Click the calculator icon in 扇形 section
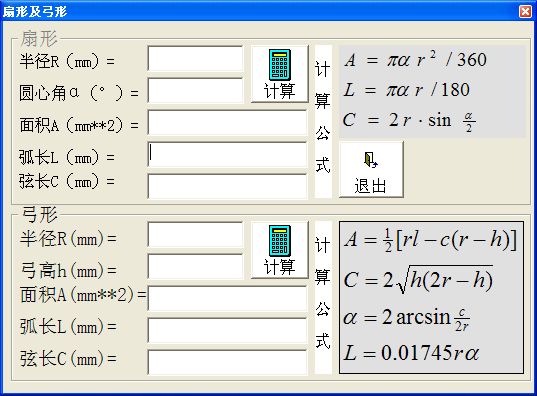Image resolution: width=537 pixels, height=396 pixels. pos(279,65)
